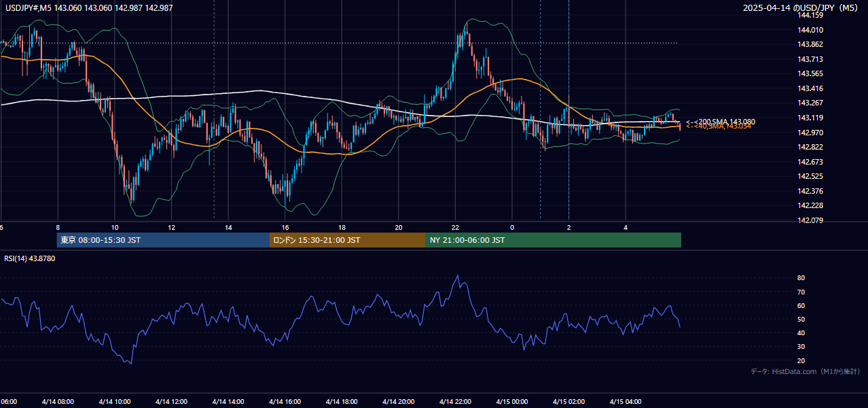Click price axis label 142.079

[x=811, y=220]
